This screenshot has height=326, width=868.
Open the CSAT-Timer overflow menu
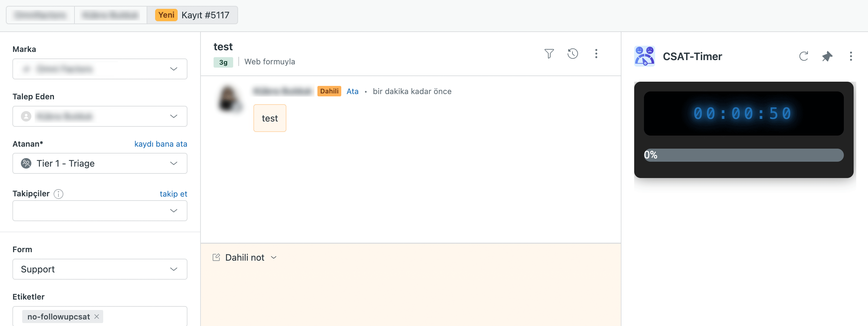pyautogui.click(x=851, y=56)
